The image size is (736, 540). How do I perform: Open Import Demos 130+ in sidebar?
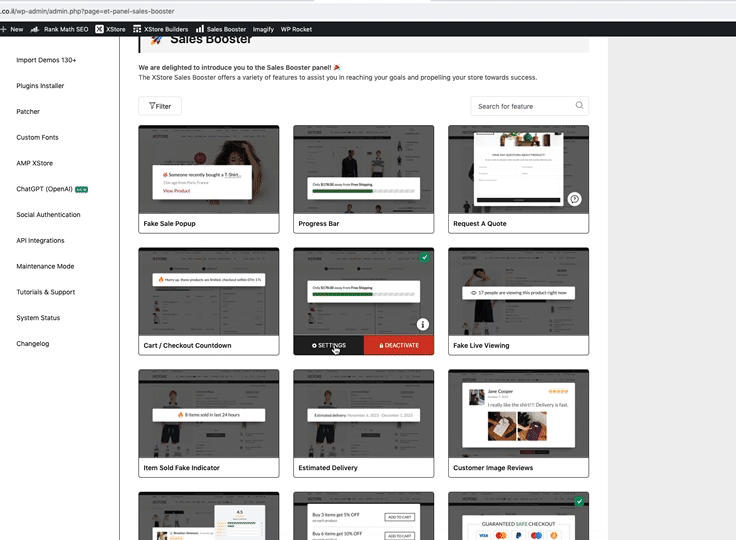click(x=46, y=60)
